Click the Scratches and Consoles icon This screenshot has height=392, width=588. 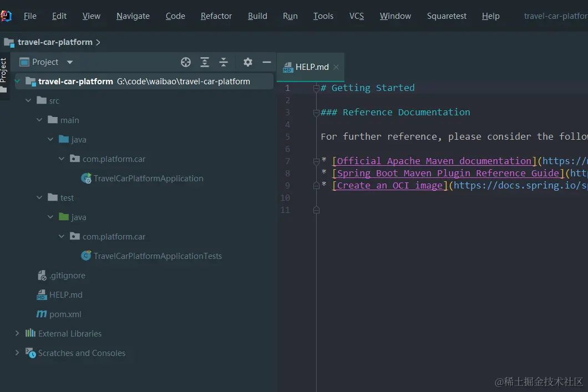[31, 353]
